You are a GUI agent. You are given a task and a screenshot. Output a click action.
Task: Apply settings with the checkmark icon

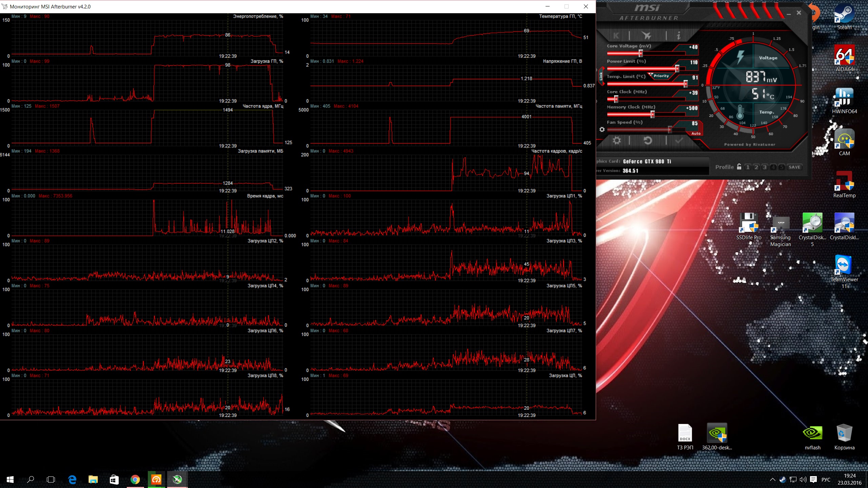click(x=679, y=140)
